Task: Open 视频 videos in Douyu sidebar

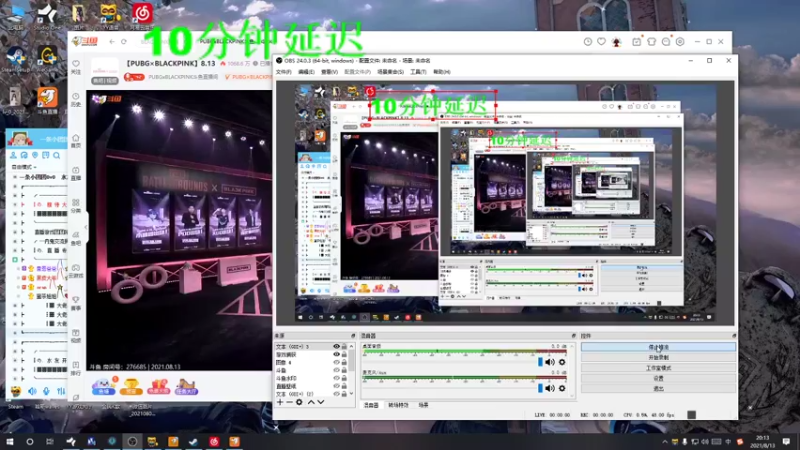Action: pyautogui.click(x=76, y=336)
